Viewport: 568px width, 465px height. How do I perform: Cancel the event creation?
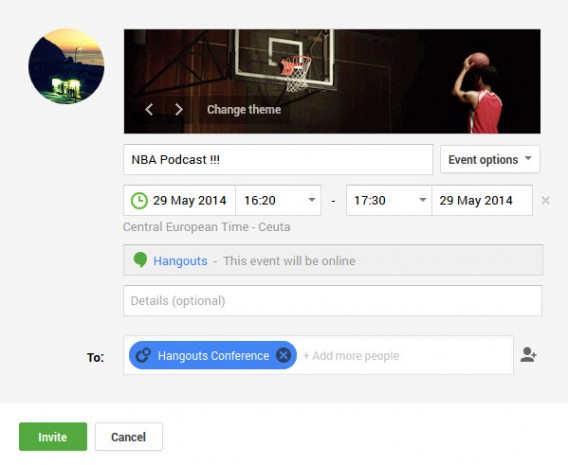[x=129, y=437]
